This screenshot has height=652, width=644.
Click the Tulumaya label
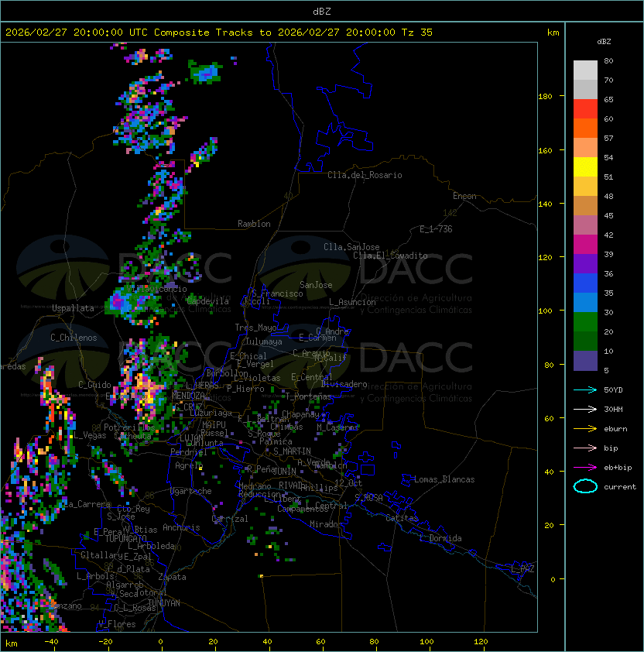point(264,341)
